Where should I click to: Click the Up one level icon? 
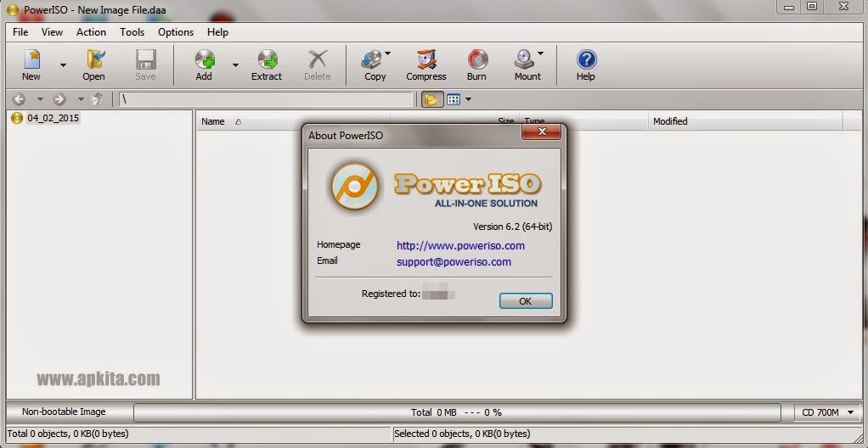[98, 99]
